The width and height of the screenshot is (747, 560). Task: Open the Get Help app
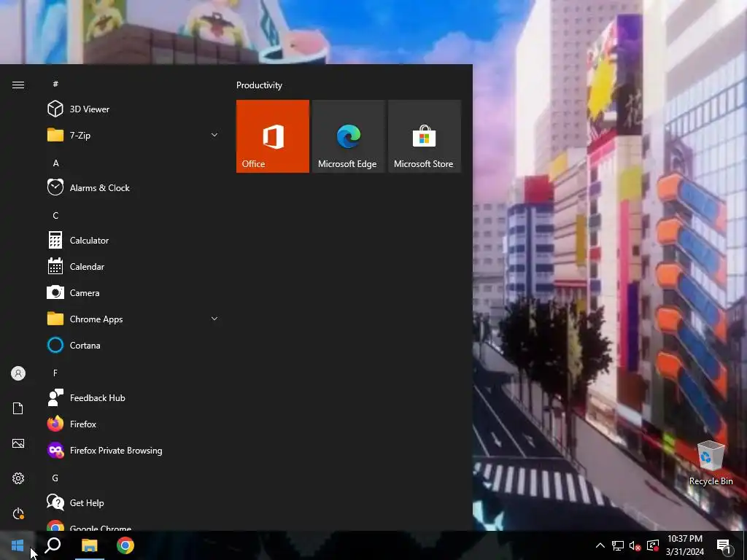click(x=133, y=502)
